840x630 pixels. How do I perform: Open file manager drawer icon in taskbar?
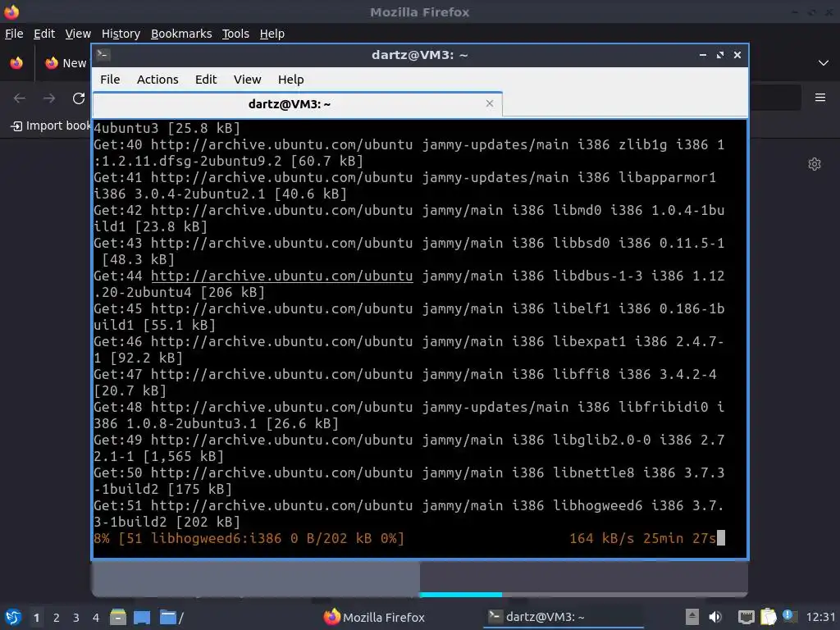click(x=118, y=617)
